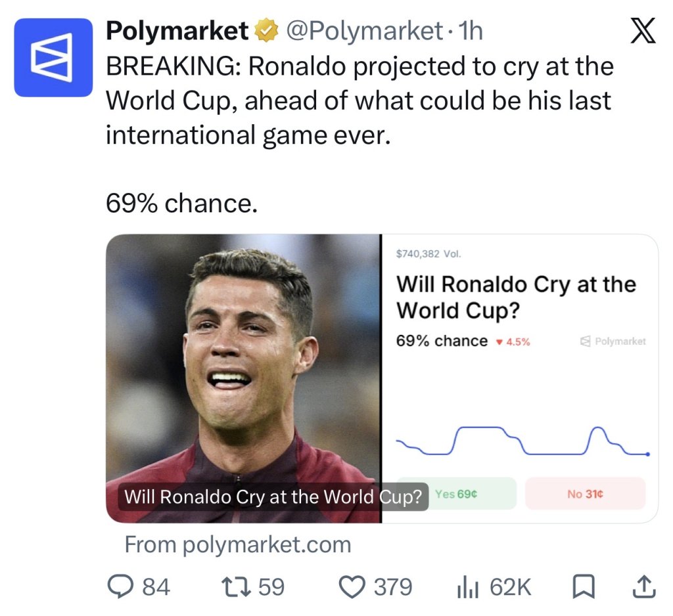This screenshot has width=673, height=616.
Task: Bookmark this tweet
Action: [584, 587]
